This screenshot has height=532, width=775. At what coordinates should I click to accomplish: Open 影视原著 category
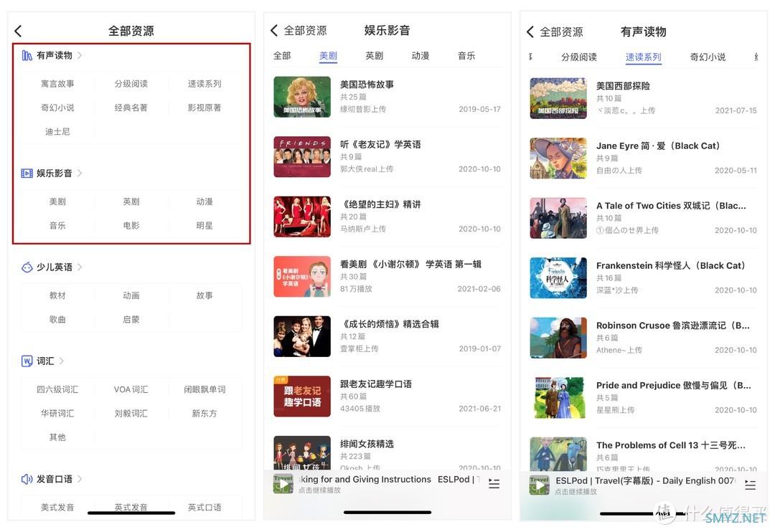pyautogui.click(x=205, y=108)
